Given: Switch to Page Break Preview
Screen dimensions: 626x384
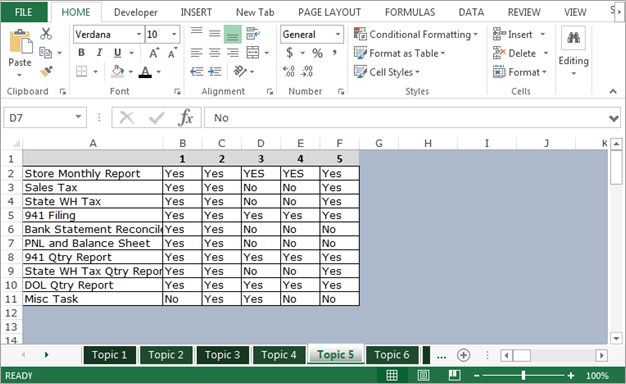Looking at the screenshot, I should pos(454,375).
